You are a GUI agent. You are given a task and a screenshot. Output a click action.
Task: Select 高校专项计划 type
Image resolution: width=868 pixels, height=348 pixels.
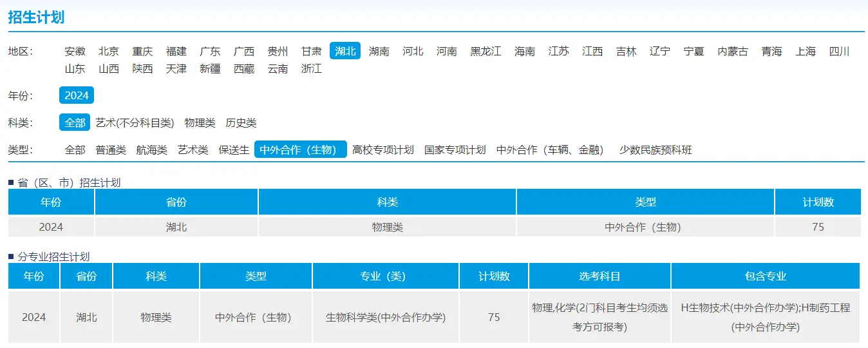click(383, 150)
